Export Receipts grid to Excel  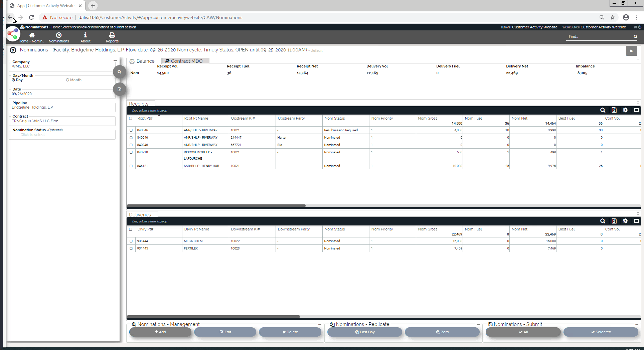pyautogui.click(x=614, y=110)
